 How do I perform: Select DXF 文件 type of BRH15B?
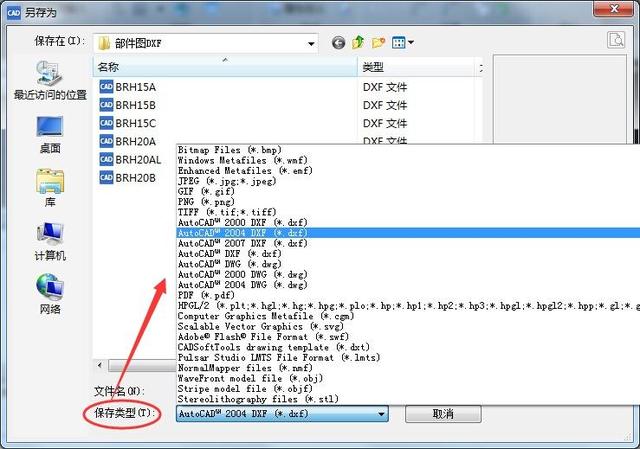tap(385, 105)
